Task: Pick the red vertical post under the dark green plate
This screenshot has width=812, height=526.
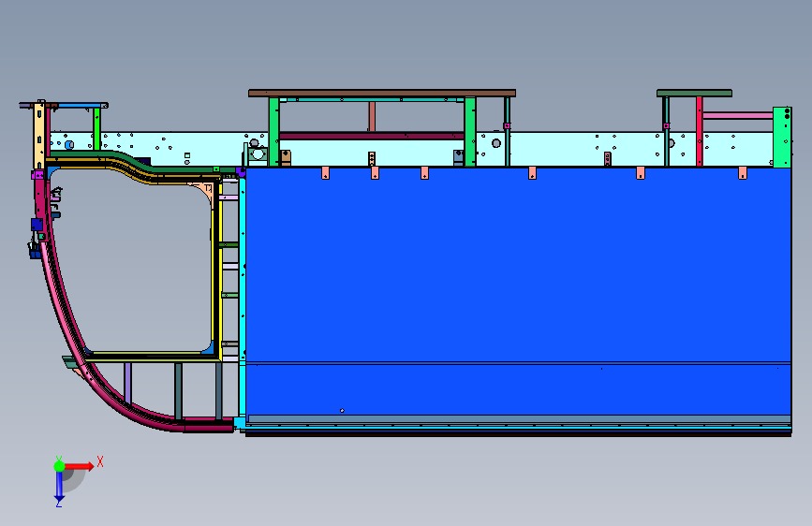Action: click(x=699, y=131)
